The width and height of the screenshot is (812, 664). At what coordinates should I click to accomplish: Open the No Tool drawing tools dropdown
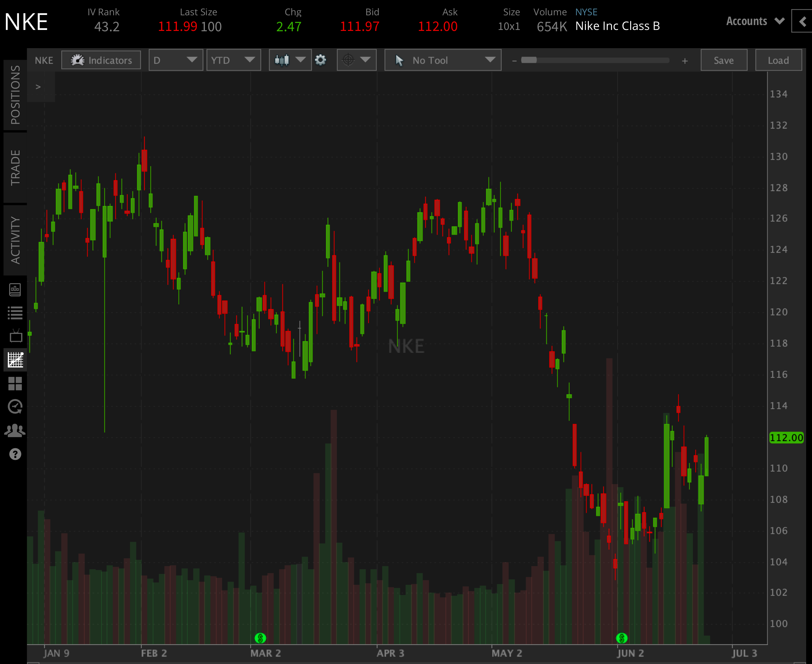pyautogui.click(x=442, y=60)
